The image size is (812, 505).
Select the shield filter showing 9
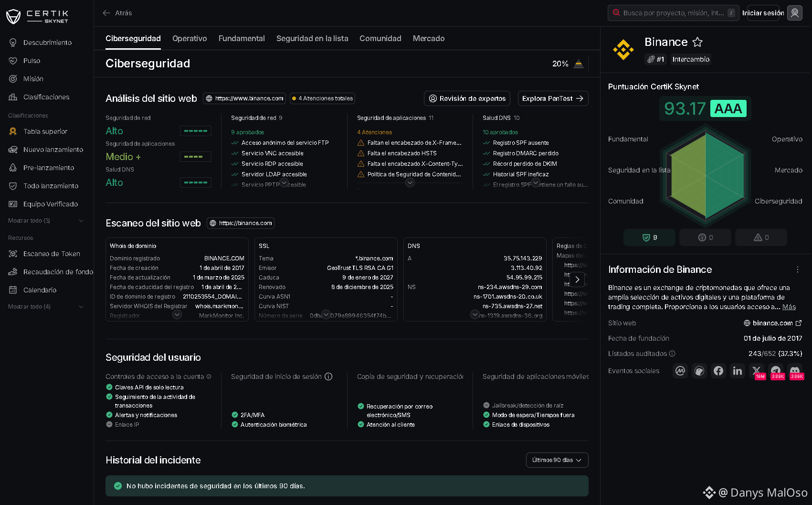tap(649, 237)
